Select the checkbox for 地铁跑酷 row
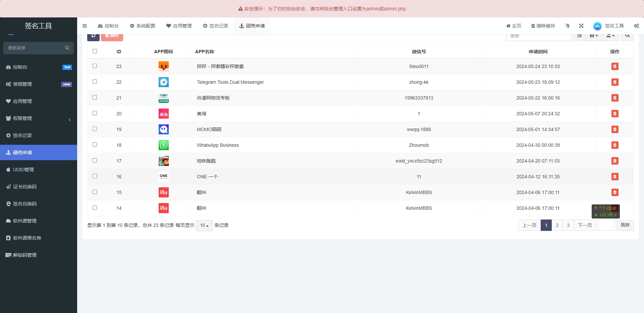The image size is (644, 313). tap(95, 161)
